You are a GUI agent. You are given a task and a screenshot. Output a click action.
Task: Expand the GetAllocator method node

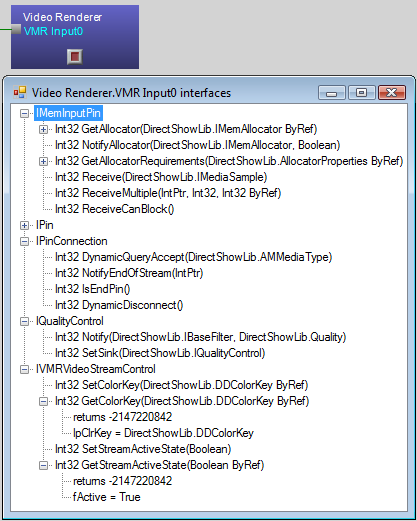coord(43,129)
